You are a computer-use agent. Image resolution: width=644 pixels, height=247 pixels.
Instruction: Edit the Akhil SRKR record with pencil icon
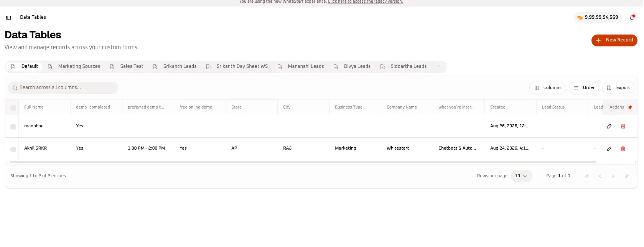[x=609, y=148]
